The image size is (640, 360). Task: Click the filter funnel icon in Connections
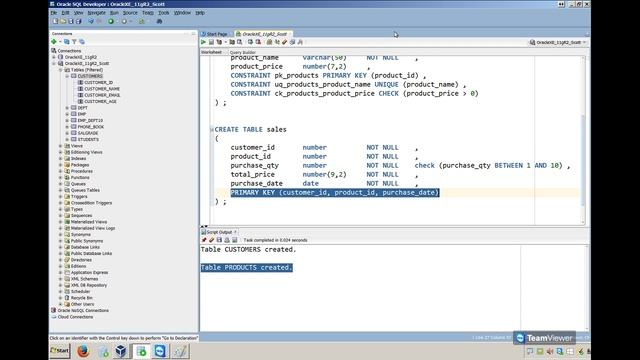74,42
